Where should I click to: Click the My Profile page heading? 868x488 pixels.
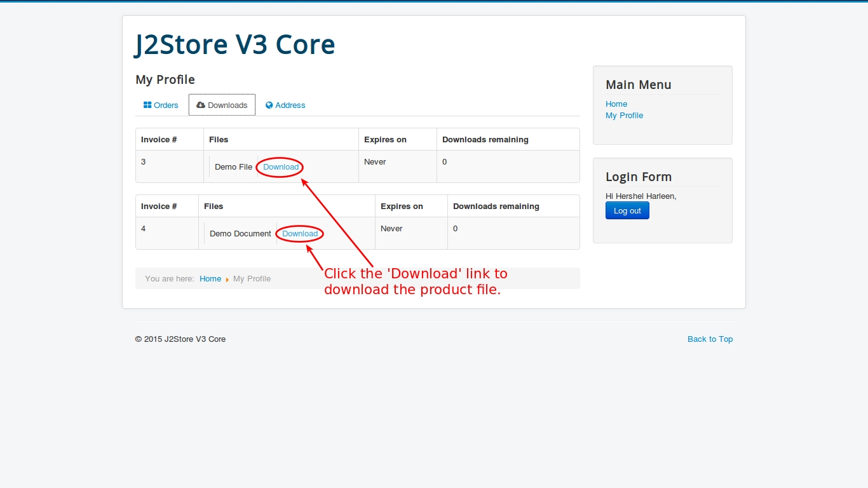coord(165,79)
